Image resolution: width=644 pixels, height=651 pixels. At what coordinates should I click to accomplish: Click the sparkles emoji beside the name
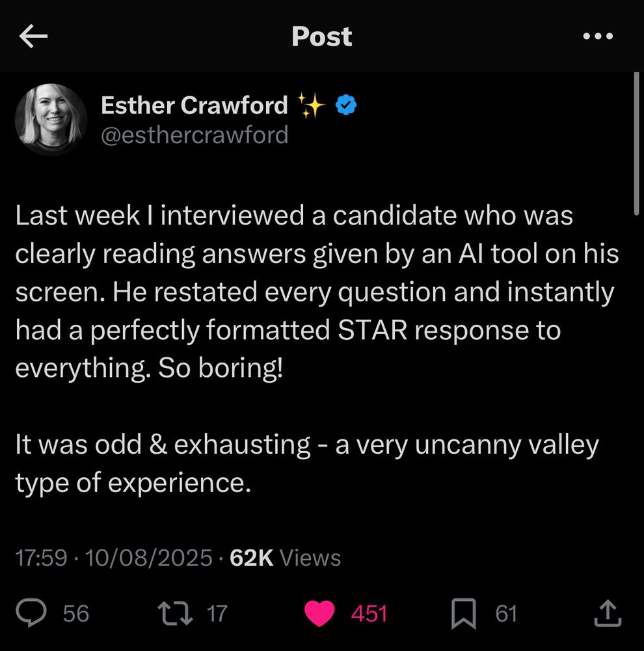pyautogui.click(x=311, y=105)
